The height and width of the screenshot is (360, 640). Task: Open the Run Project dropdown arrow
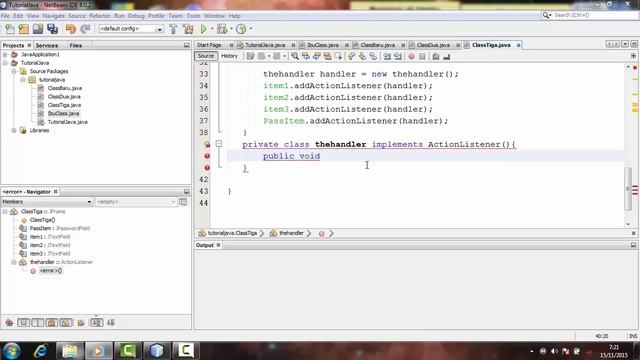[212, 29]
